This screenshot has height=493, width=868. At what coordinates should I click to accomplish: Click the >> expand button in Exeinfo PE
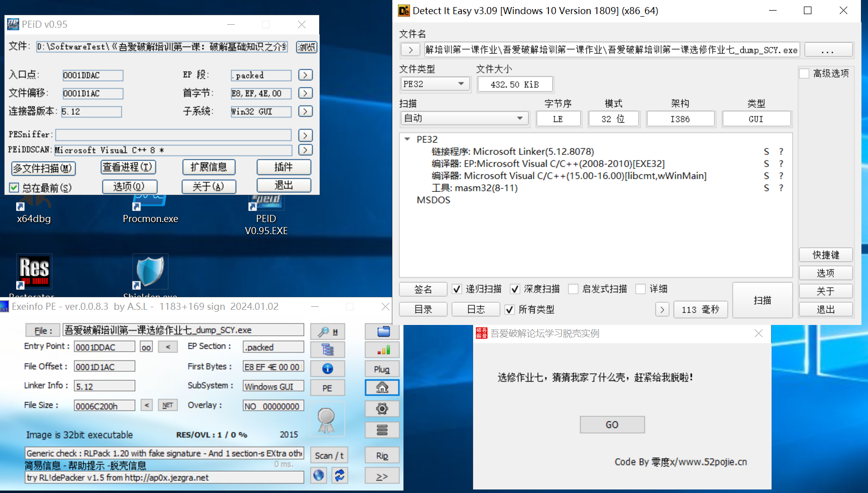click(x=382, y=475)
